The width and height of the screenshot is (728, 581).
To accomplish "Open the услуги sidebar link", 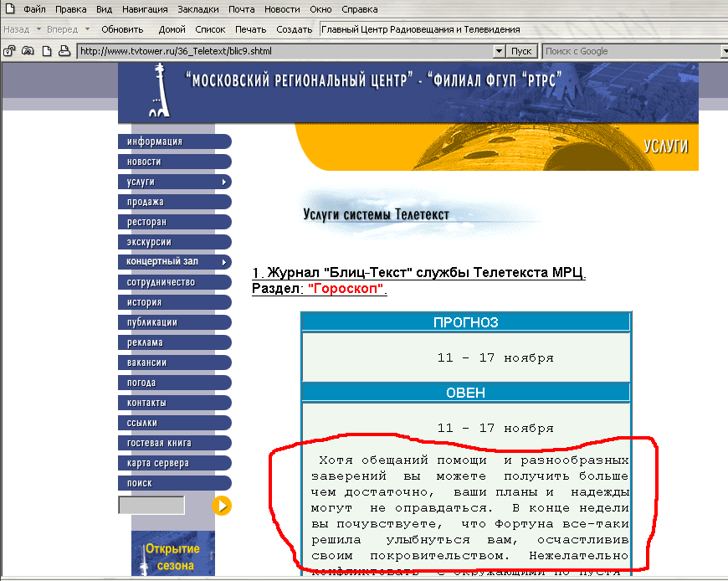I will coord(175,182).
